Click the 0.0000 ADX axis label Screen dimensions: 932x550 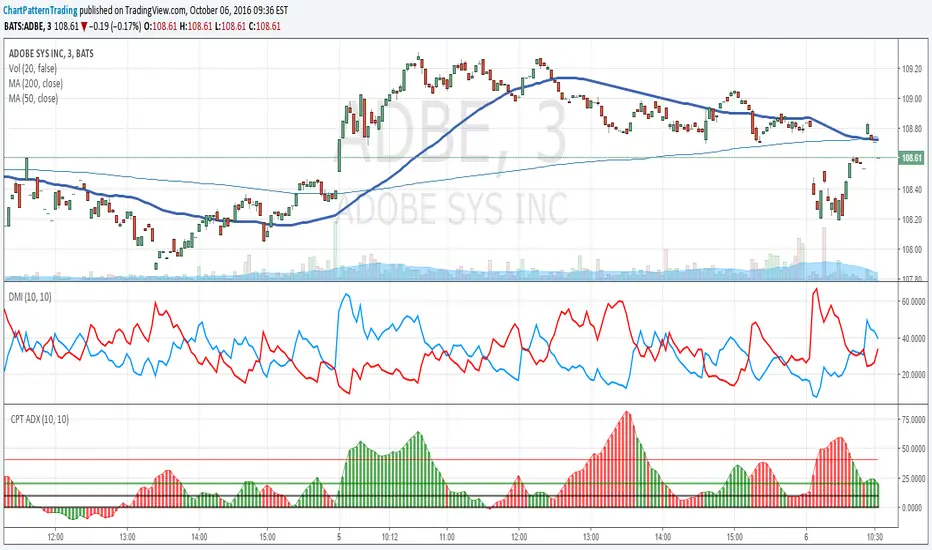pos(912,508)
